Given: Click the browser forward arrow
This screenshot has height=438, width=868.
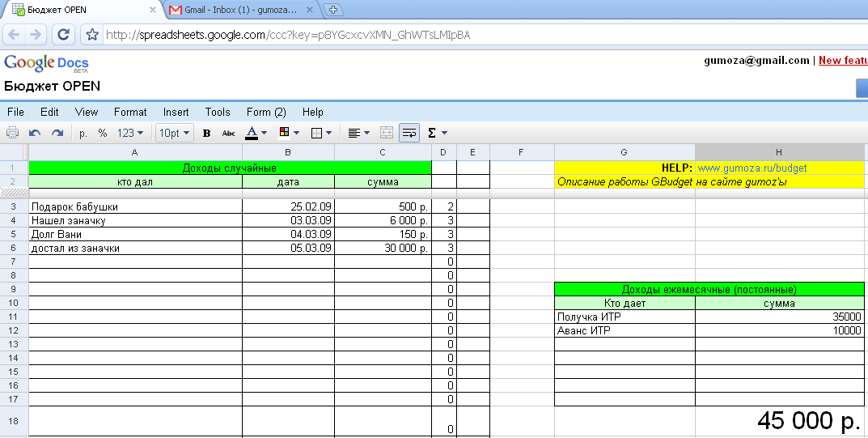Looking at the screenshot, I should coord(36,35).
